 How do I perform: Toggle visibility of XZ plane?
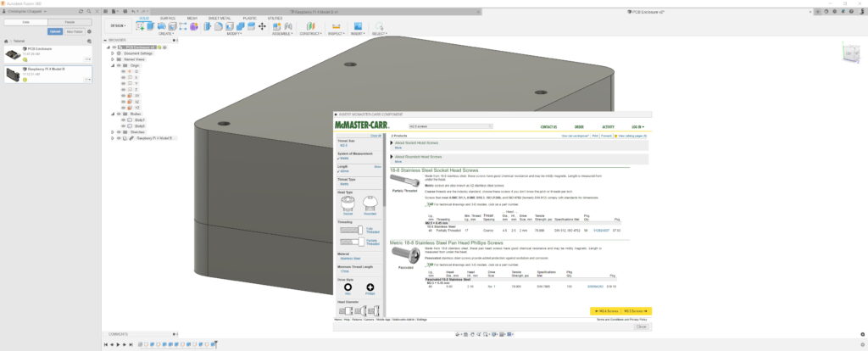pyautogui.click(x=124, y=102)
